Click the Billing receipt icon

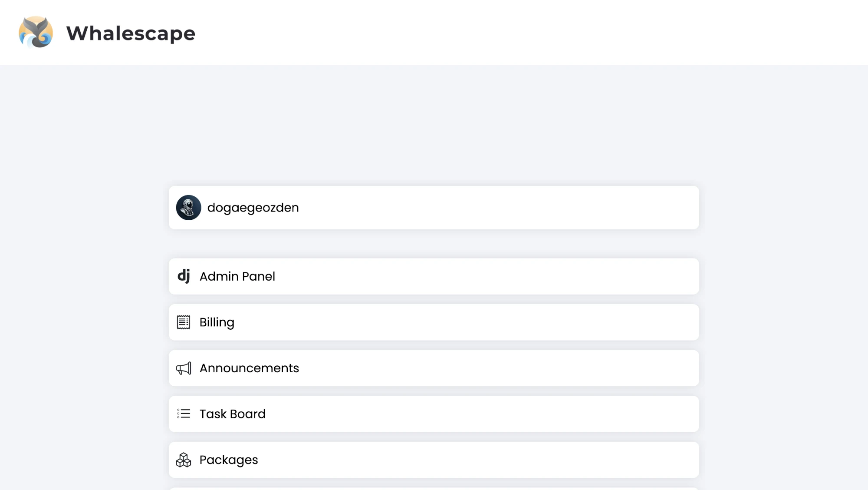pyautogui.click(x=184, y=322)
